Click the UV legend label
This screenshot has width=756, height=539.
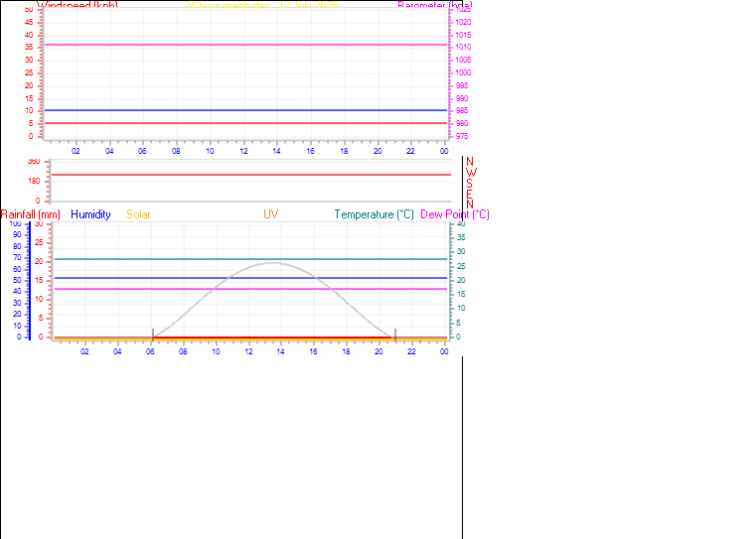(271, 214)
